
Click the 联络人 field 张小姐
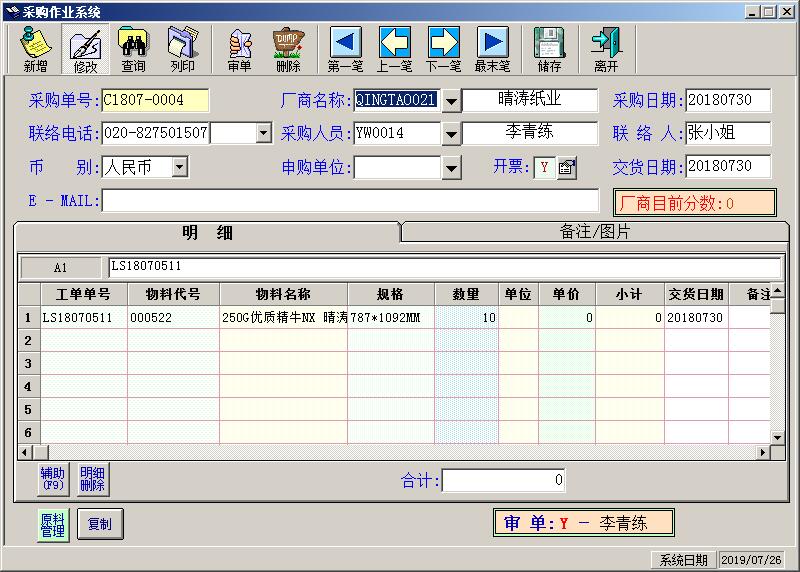pyautogui.click(x=728, y=133)
